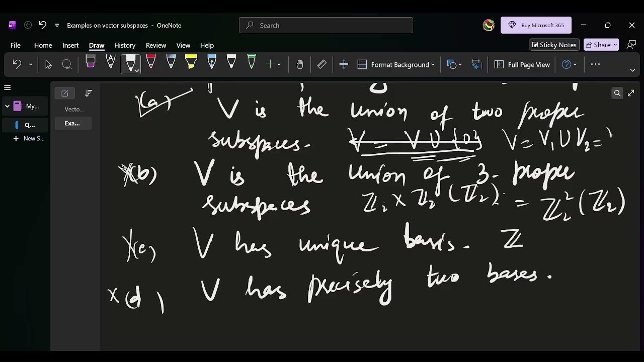This screenshot has height=362, width=644.
Task: Open Sticky Notes
Action: click(554, 45)
